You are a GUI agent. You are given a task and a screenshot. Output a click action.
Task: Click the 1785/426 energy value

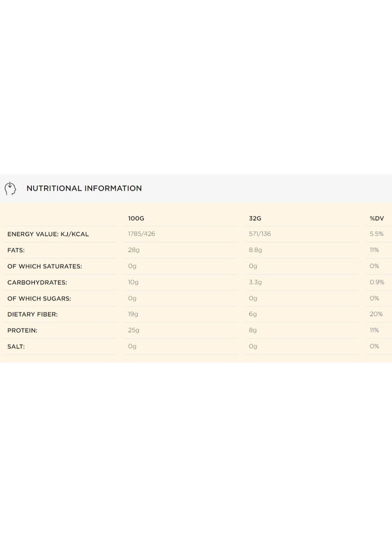(142, 234)
